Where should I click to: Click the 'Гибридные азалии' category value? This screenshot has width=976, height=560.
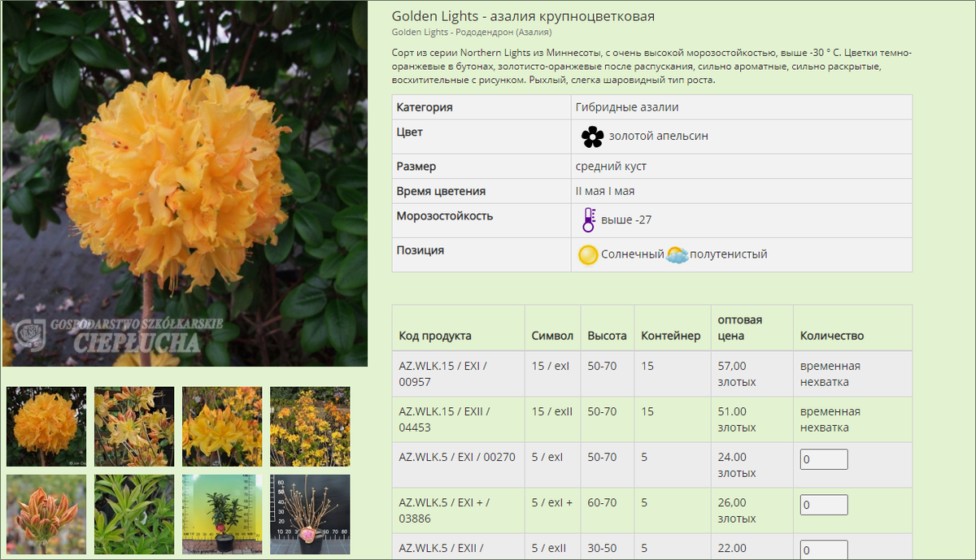(x=627, y=107)
